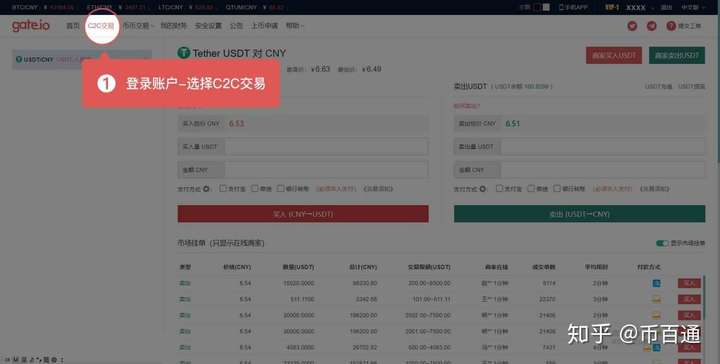Click the green Tether coin icon
This screenshot has width=720, height=364.
(x=184, y=53)
